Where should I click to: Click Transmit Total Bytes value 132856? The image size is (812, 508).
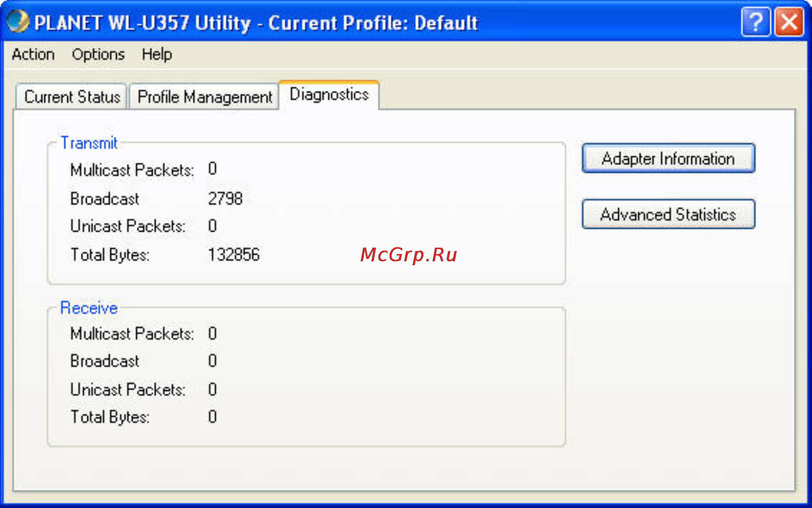pyautogui.click(x=234, y=254)
